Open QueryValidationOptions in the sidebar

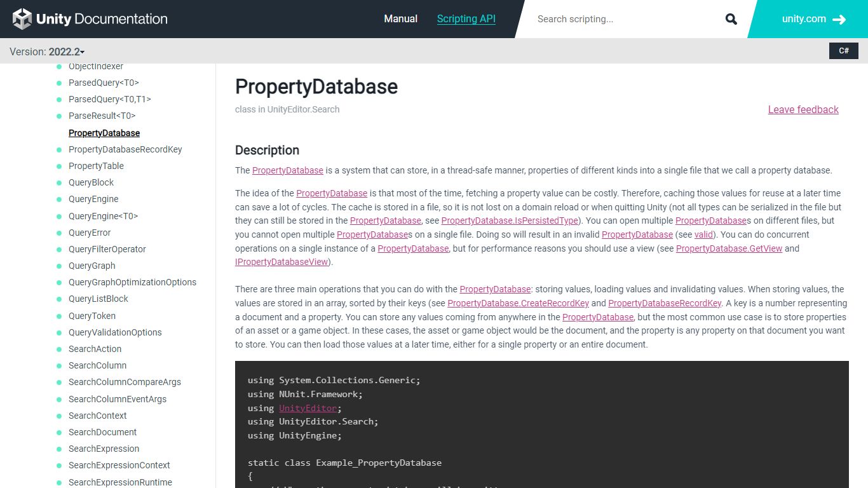115,332
